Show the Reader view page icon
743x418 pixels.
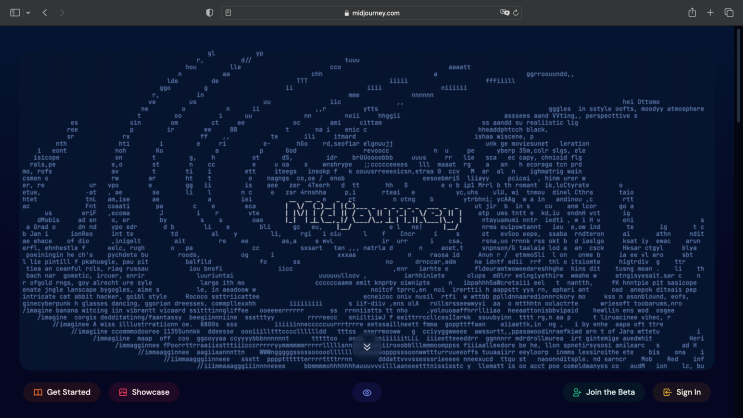click(x=228, y=13)
